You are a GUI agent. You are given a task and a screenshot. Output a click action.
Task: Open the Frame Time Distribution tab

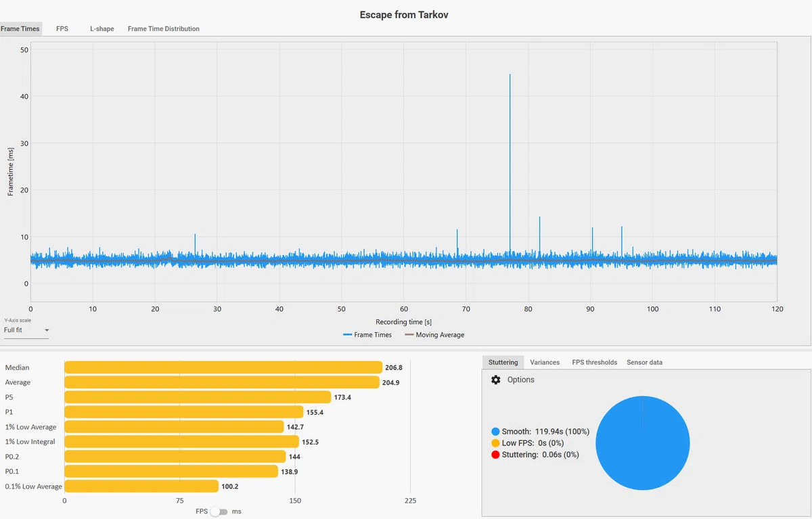164,29
